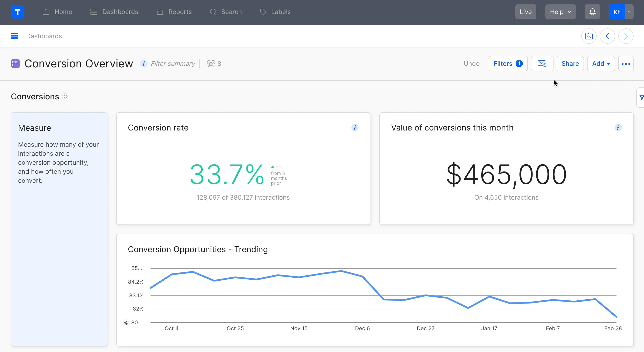This screenshot has height=352, width=644.
Task: Click the Share button
Action: (570, 64)
